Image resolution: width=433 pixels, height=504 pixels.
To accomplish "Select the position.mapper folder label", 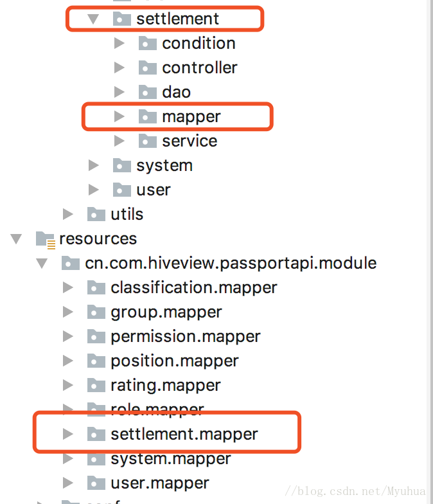I will pyautogui.click(x=175, y=361).
